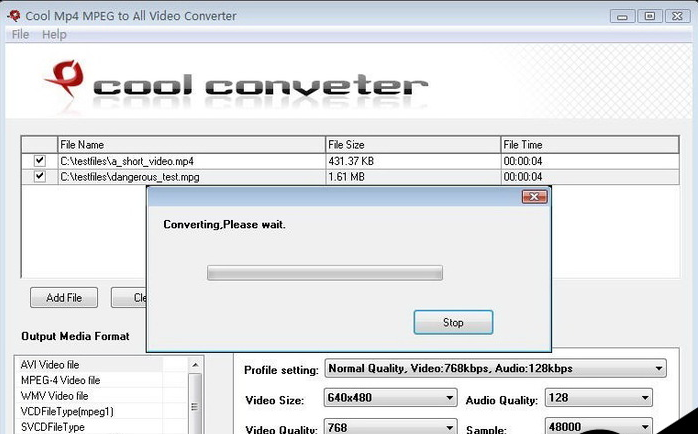Click the File Time column header
699x434 pixels.
click(x=590, y=145)
